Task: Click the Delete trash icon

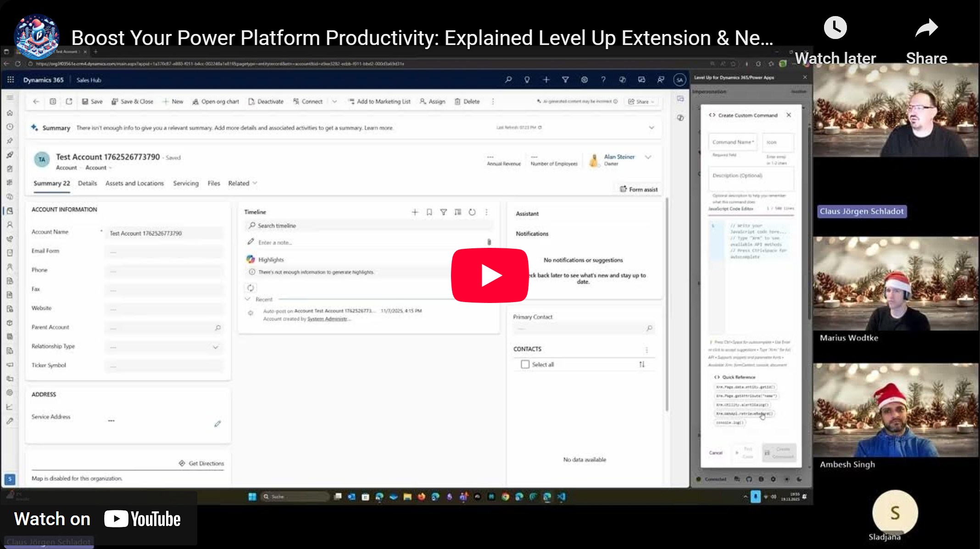Action: [457, 101]
